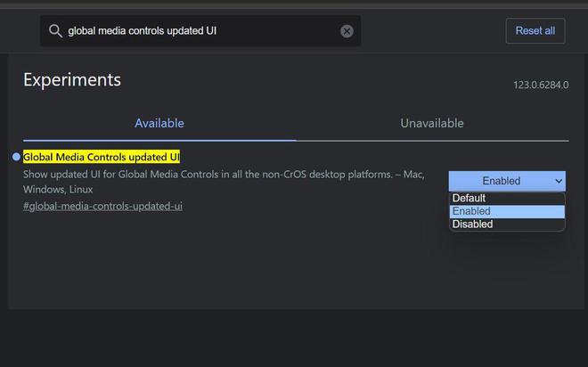Screen dimensions: 588x367
Task: Click the highlighted Global Media Controls updated UI title
Action: point(102,157)
